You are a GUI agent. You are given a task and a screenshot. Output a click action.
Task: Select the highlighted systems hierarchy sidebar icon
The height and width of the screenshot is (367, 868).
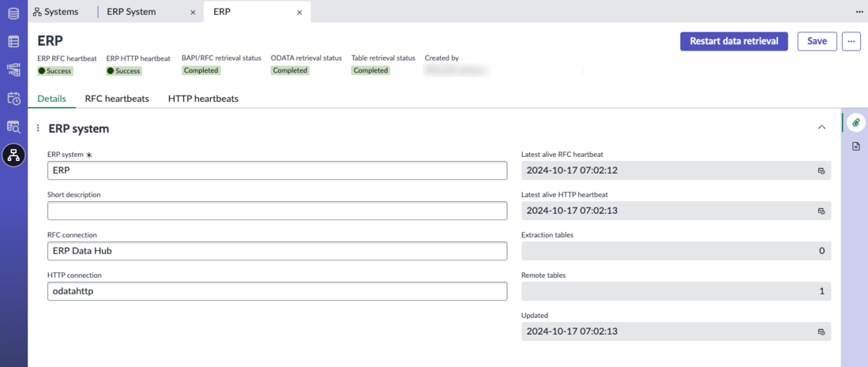pyautogui.click(x=14, y=155)
